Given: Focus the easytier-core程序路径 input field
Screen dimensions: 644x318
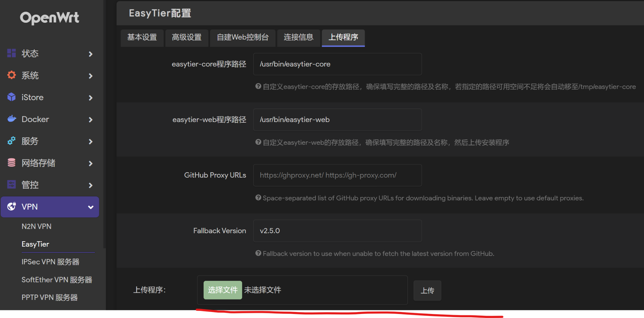Looking at the screenshot, I should (x=337, y=64).
